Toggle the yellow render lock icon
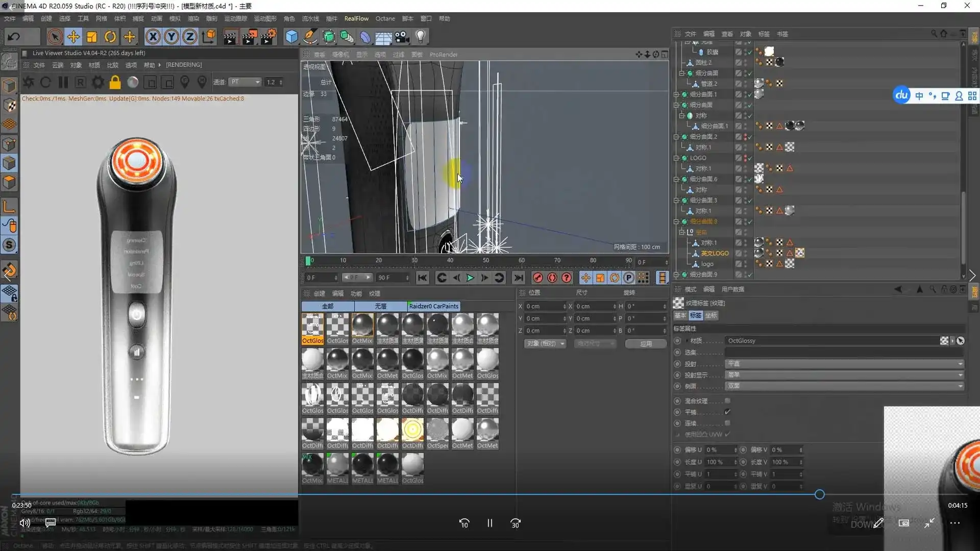980x551 pixels. 115,82
